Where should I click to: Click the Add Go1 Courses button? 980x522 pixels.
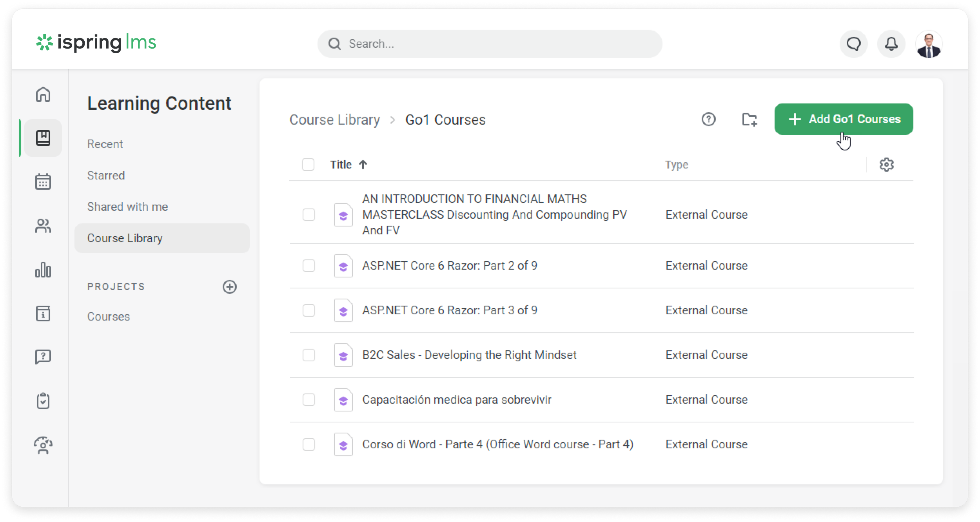844,119
